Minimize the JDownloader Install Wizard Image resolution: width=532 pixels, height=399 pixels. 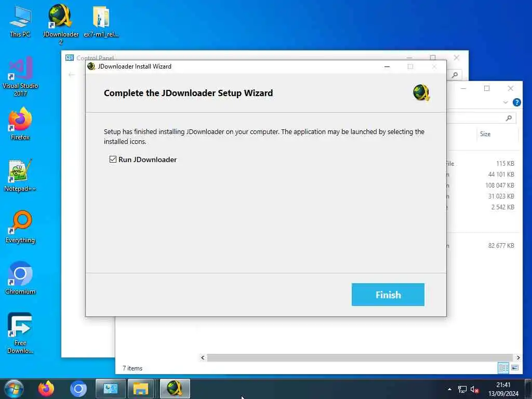(387, 66)
